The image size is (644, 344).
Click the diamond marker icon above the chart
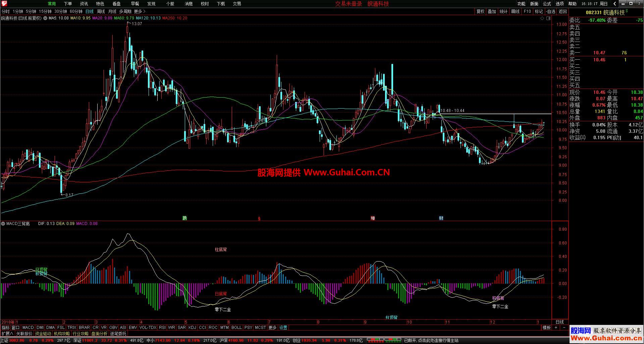point(542,18)
